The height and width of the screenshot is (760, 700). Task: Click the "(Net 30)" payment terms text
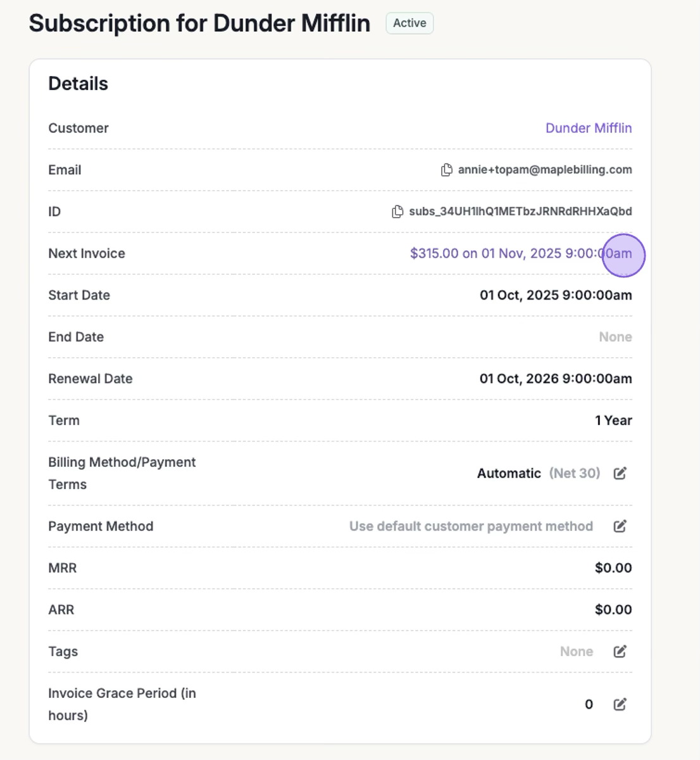point(575,473)
